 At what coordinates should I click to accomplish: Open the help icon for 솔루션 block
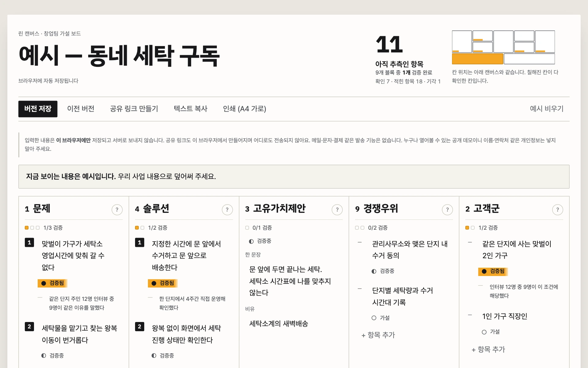point(227,210)
